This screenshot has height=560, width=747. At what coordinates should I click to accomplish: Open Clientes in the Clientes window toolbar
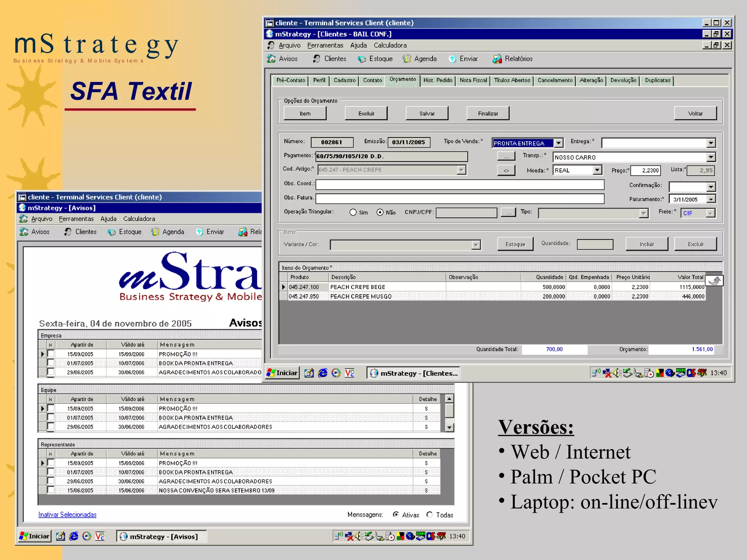329,59
